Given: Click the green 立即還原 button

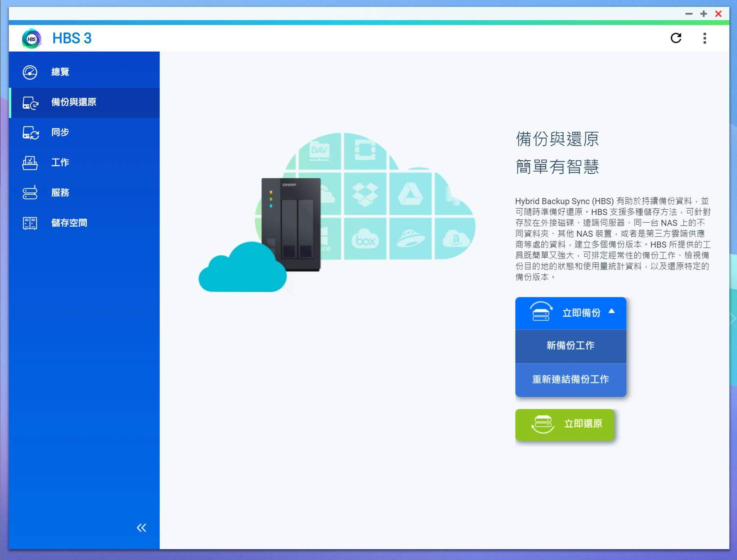Looking at the screenshot, I should (x=565, y=424).
